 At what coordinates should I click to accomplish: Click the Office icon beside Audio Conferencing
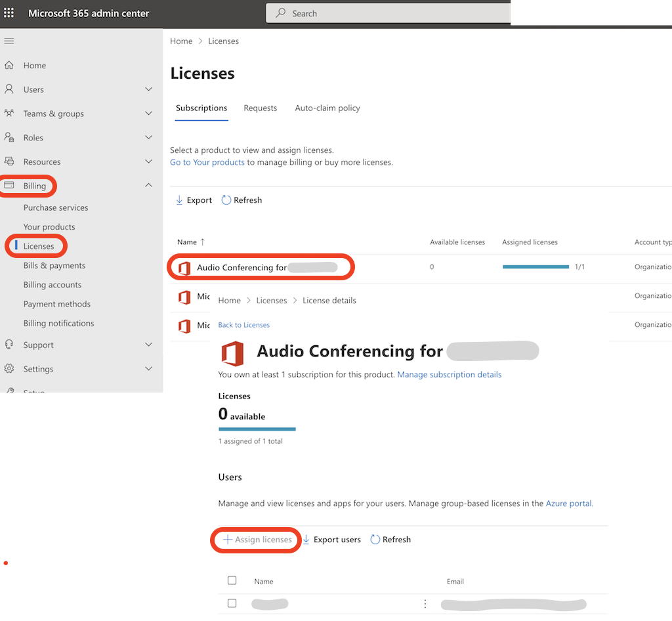tap(184, 268)
